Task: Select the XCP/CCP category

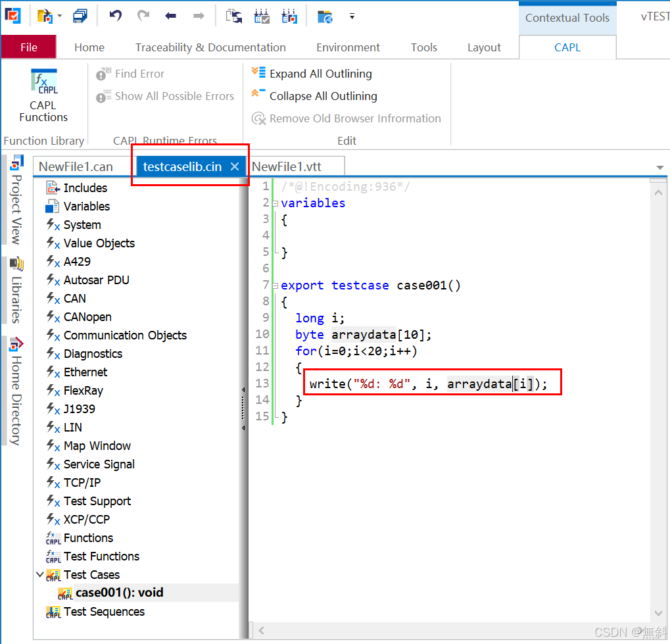Action: (x=78, y=519)
